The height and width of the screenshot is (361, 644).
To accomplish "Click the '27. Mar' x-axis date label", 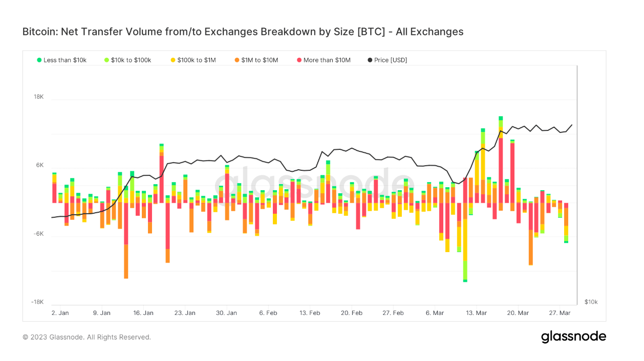I will 560,312.
